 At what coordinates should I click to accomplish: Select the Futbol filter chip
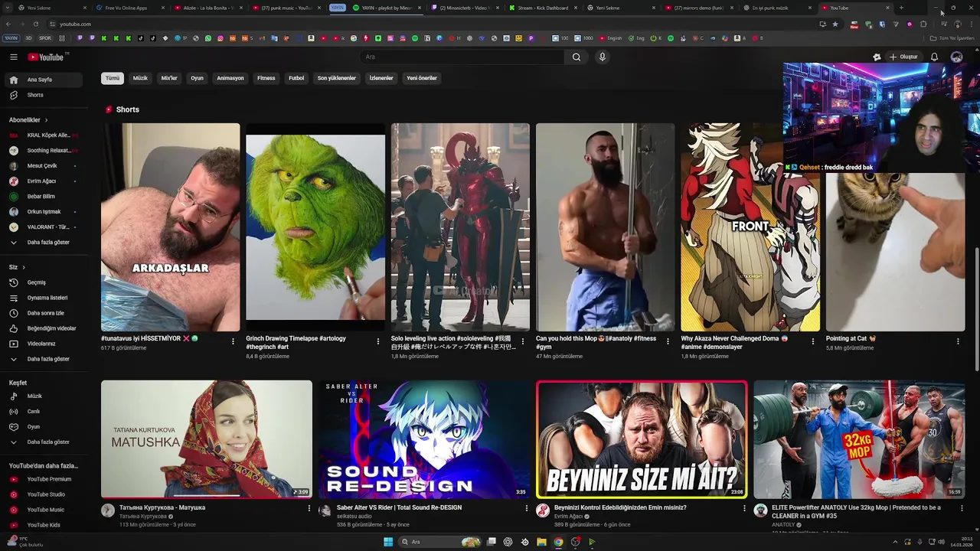click(296, 78)
